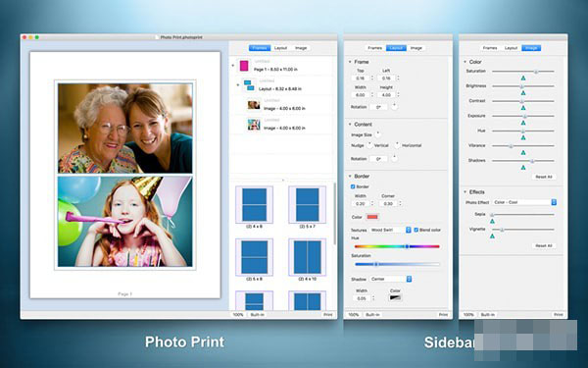Image resolution: width=588 pixels, height=368 pixels.
Task: Select the blue Layout frame icon in Frames list
Action: pos(249,85)
